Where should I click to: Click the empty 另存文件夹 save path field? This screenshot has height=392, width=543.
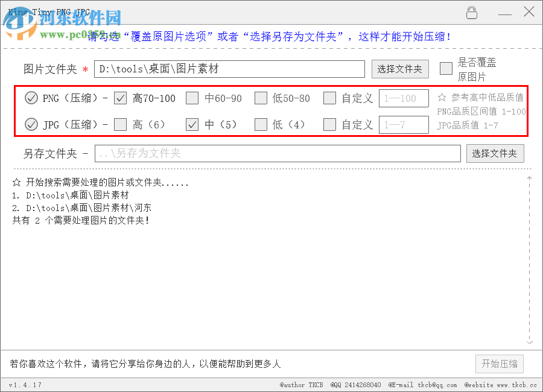click(278, 153)
